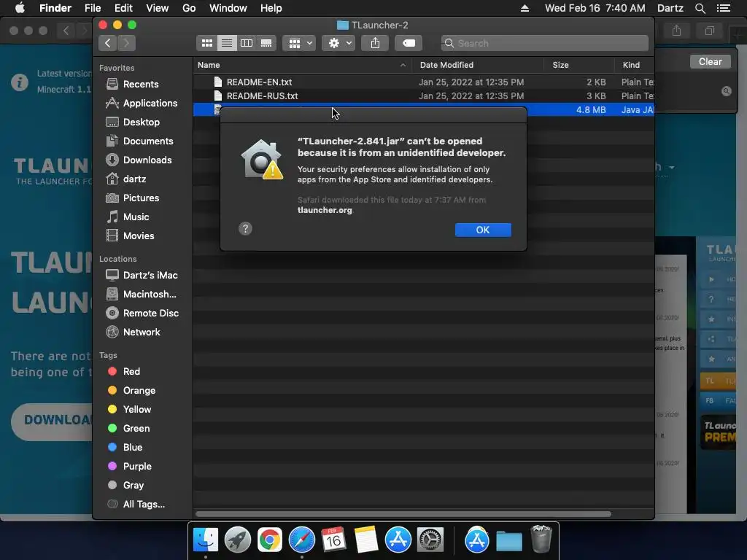Open System Preferences from the Dock
The height and width of the screenshot is (560, 747).
pyautogui.click(x=430, y=540)
